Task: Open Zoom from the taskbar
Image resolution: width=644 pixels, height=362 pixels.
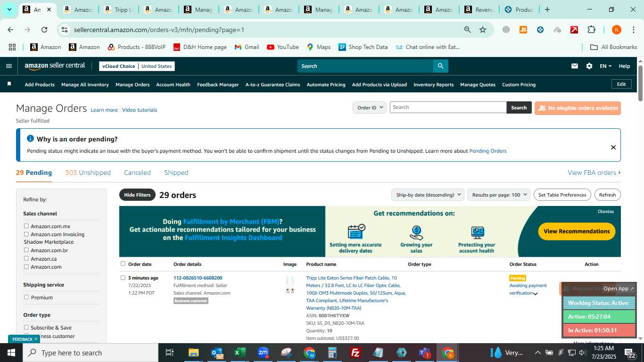Action: 263,353
